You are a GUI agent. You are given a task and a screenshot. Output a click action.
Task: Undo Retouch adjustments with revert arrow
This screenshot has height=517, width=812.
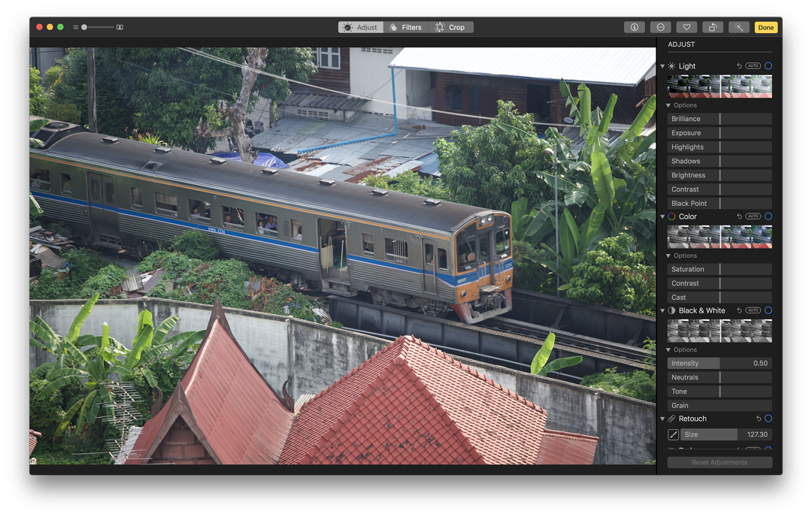coord(758,418)
